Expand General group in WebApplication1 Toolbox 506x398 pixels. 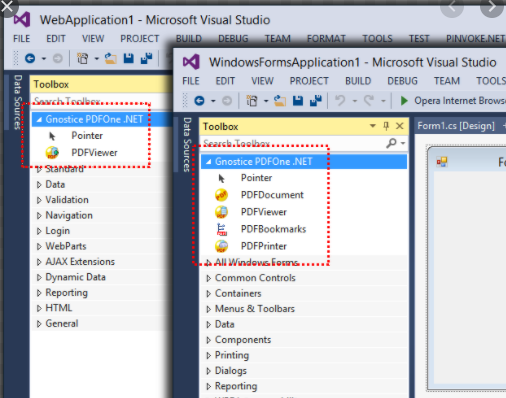click(39, 324)
